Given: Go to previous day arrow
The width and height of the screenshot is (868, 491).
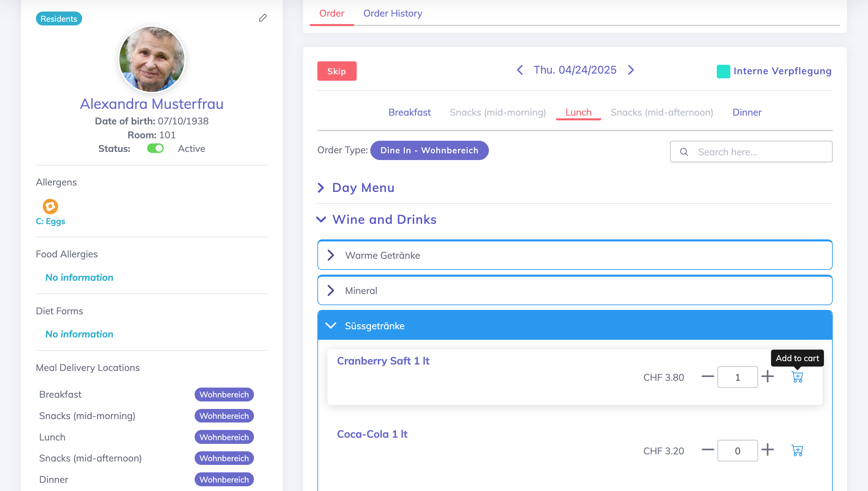Looking at the screenshot, I should 520,70.
